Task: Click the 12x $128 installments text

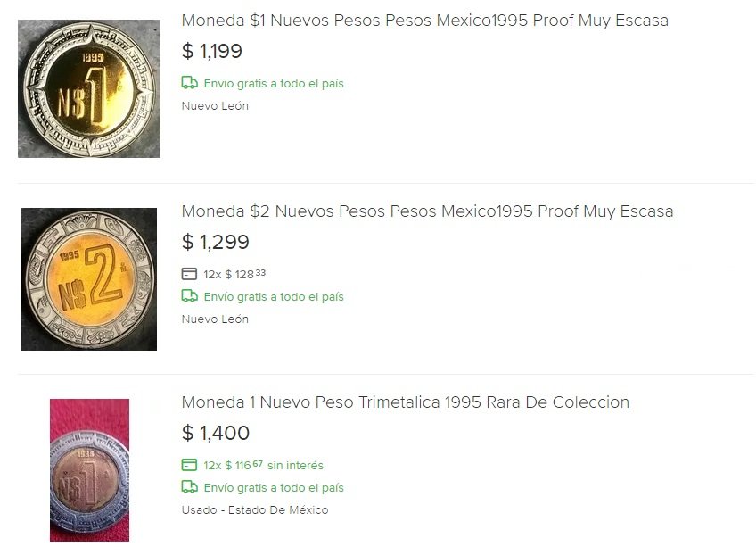Action: tap(234, 275)
